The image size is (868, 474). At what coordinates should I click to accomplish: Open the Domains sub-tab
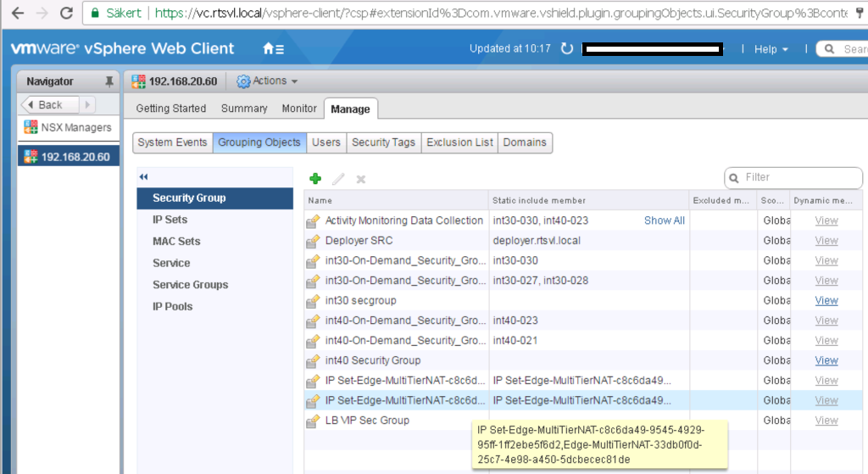(x=525, y=142)
